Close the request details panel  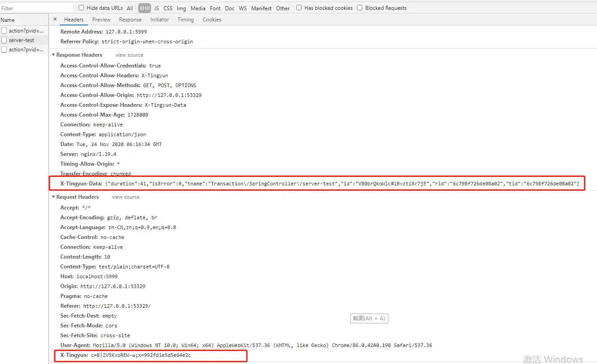55,20
